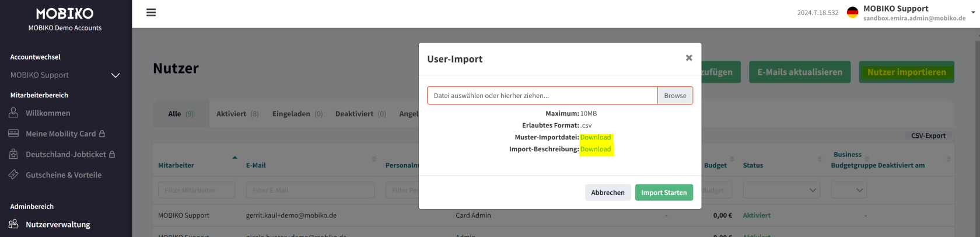Click the Gutscheine & Vorteile icon
Viewport: 980px width, 237px height.
pos(13,175)
